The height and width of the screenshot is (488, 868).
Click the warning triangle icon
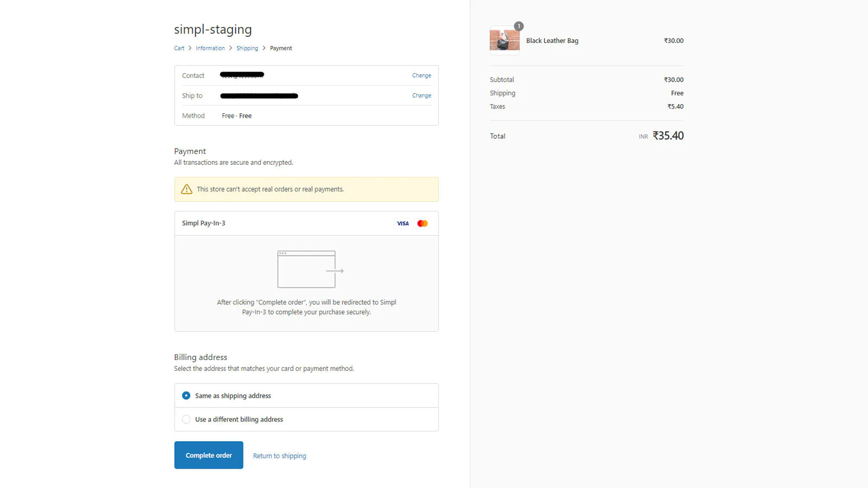tap(187, 189)
